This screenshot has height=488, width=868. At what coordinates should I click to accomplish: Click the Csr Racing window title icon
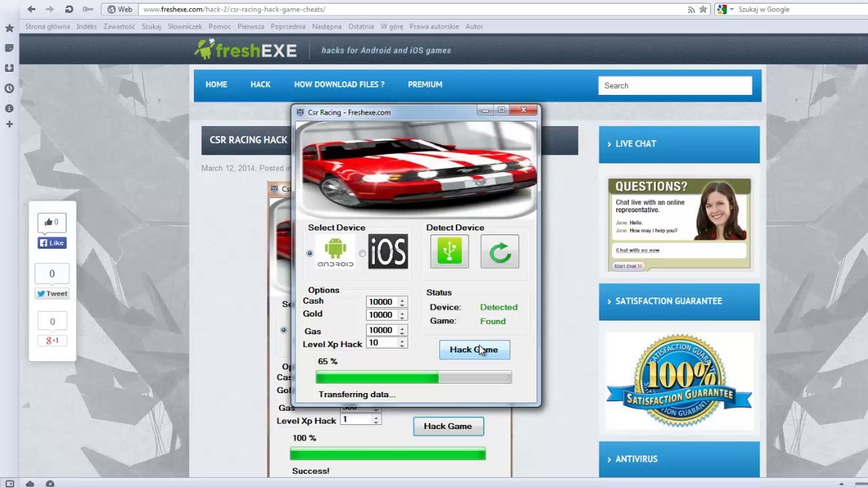pos(300,113)
